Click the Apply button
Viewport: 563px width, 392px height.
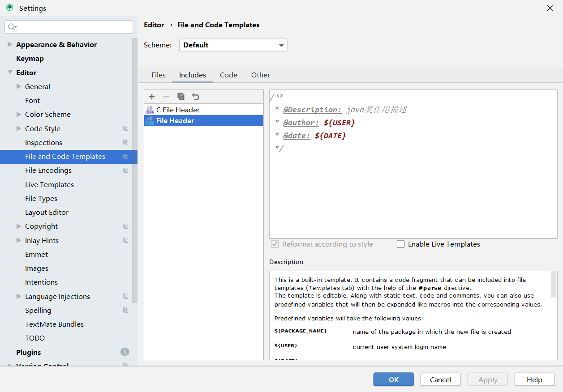click(488, 379)
